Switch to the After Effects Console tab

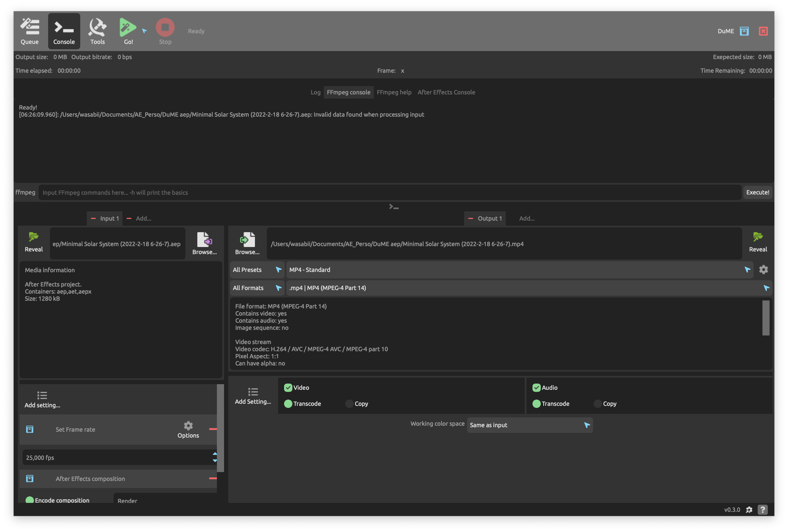(x=446, y=92)
